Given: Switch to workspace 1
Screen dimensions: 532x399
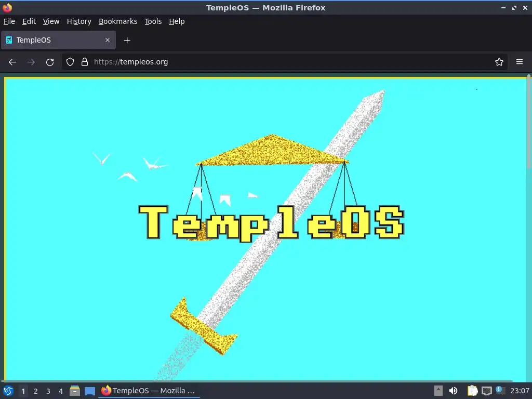Looking at the screenshot, I should coord(23,391).
